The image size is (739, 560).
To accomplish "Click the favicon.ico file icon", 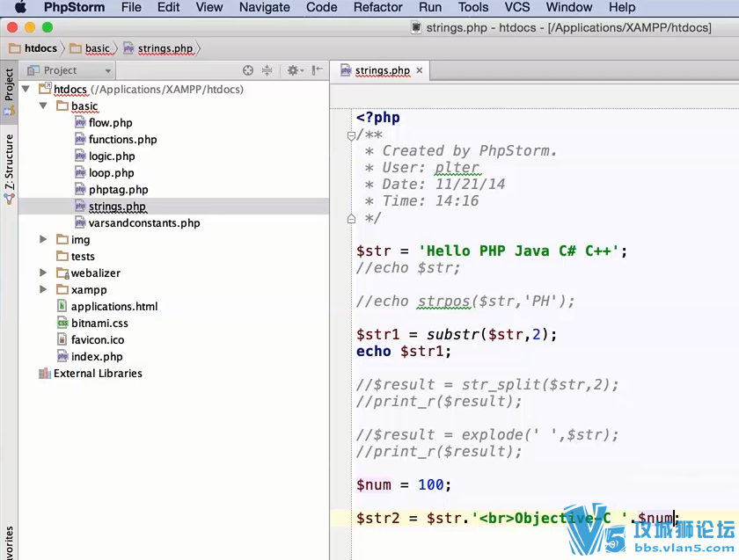I will coord(62,339).
